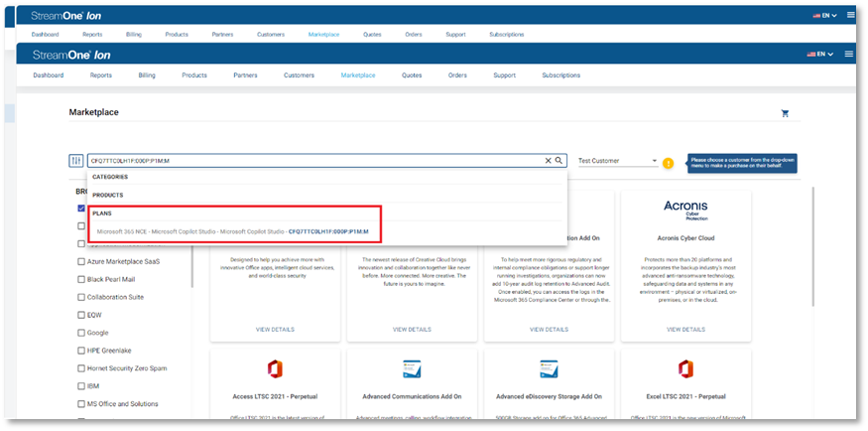Click the Excel LTSC 2021 - Perpetual title
Screen dimensions: 868x431
[685, 396]
